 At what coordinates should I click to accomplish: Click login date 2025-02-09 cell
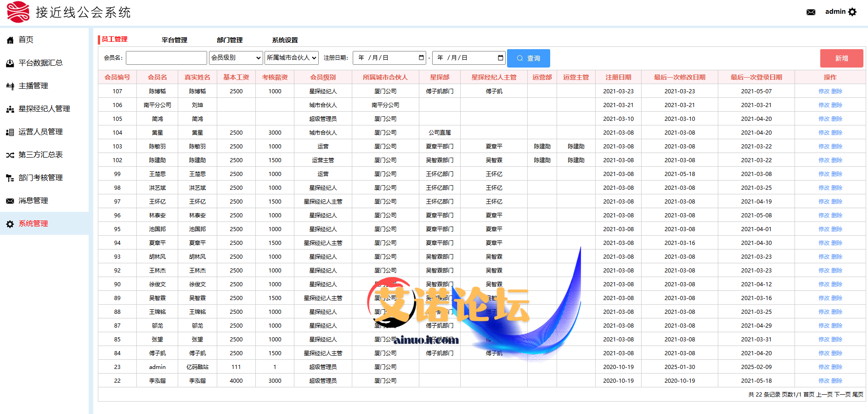756,367
